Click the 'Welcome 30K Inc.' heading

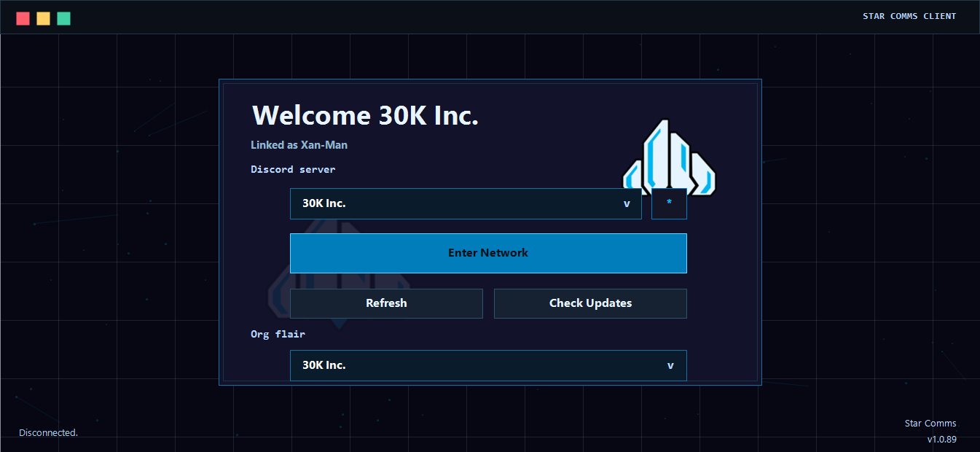pyautogui.click(x=365, y=115)
